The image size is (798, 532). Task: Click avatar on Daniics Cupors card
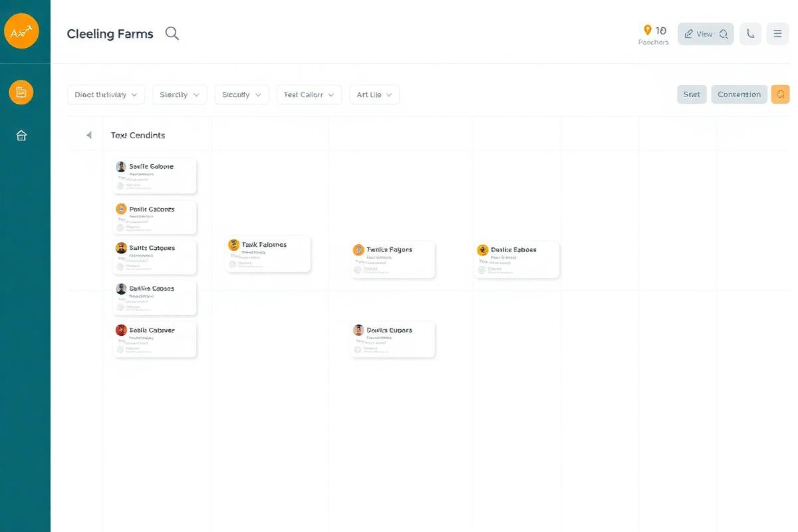358,330
